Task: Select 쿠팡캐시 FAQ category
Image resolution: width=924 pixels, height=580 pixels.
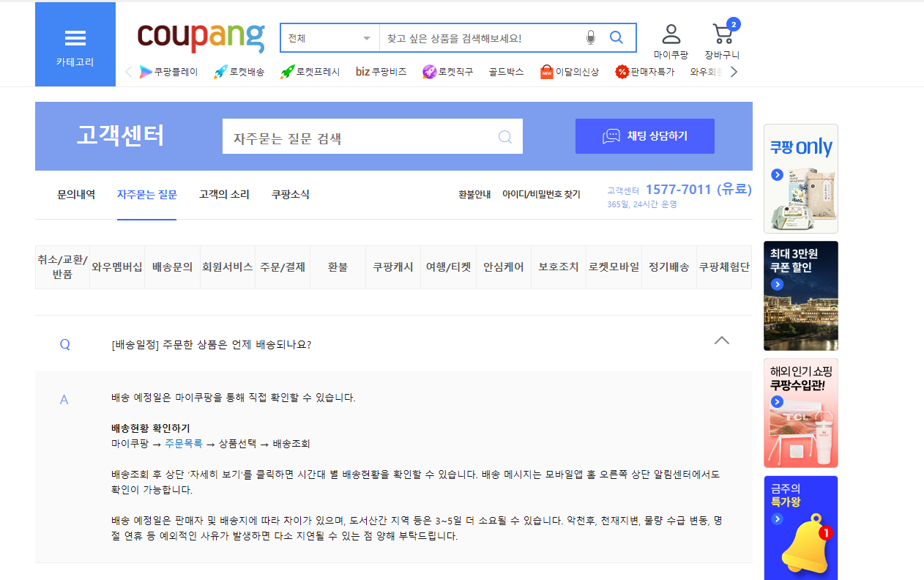Action: point(393,267)
